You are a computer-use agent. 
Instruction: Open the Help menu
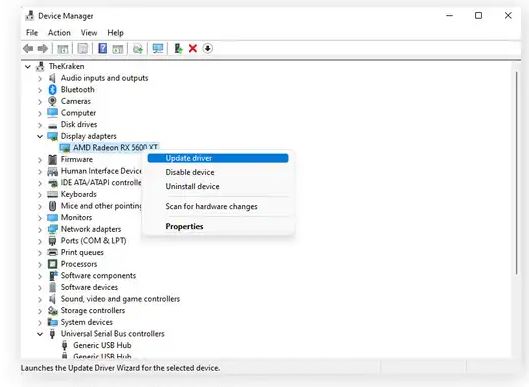click(x=115, y=33)
